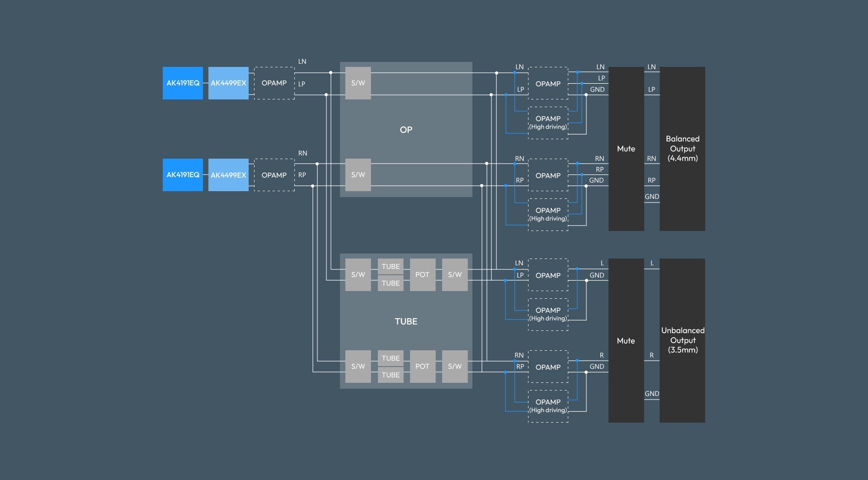Click the bottommost OPAMP (High driving) box
Image resolution: width=868 pixels, height=480 pixels.
point(548,406)
